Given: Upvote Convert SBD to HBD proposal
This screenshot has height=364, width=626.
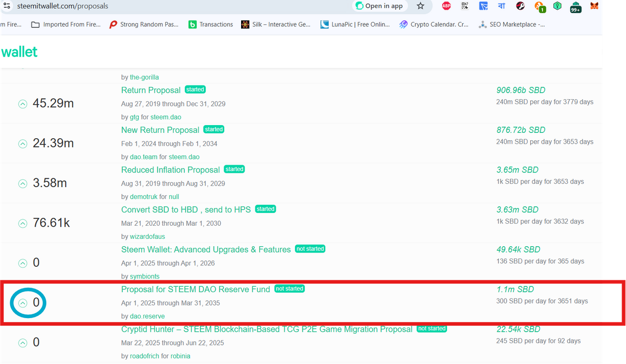Looking at the screenshot, I should click(22, 223).
